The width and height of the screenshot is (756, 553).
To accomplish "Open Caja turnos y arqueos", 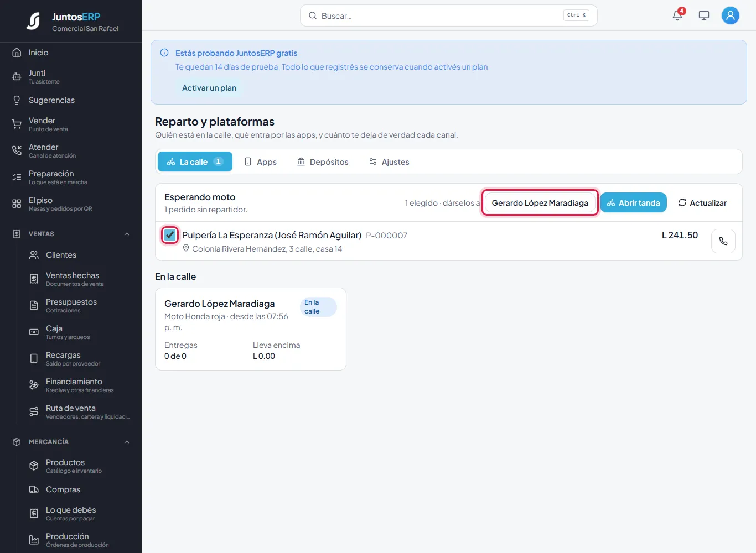I will point(79,332).
